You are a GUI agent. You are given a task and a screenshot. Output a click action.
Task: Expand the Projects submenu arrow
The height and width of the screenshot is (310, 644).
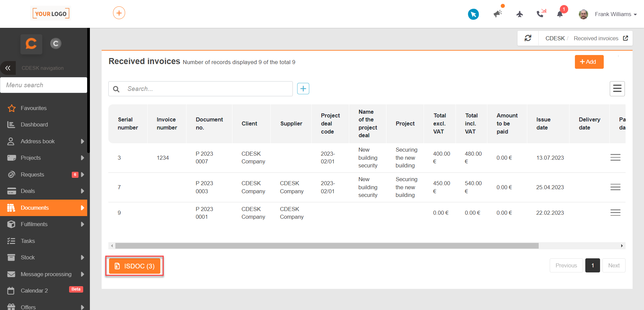(x=83, y=158)
